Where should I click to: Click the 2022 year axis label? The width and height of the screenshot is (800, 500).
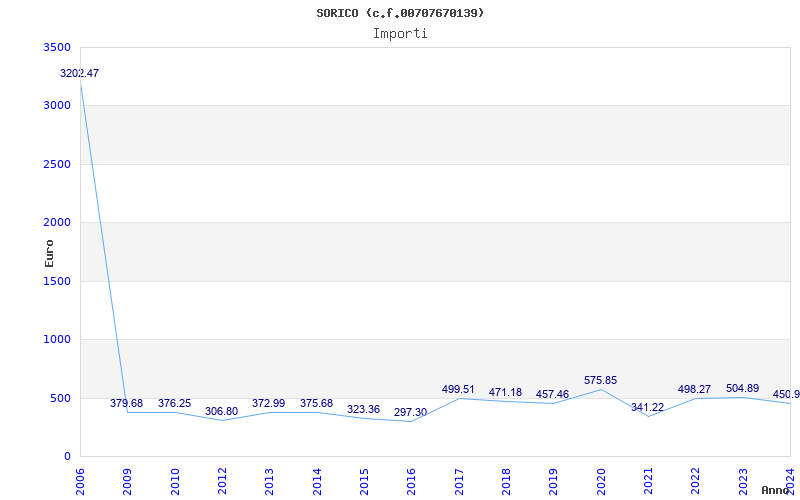pos(695,481)
